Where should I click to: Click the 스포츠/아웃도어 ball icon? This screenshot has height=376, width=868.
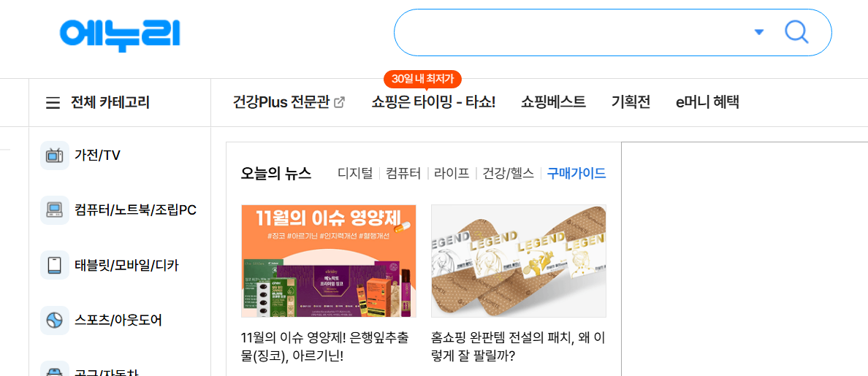click(x=55, y=321)
